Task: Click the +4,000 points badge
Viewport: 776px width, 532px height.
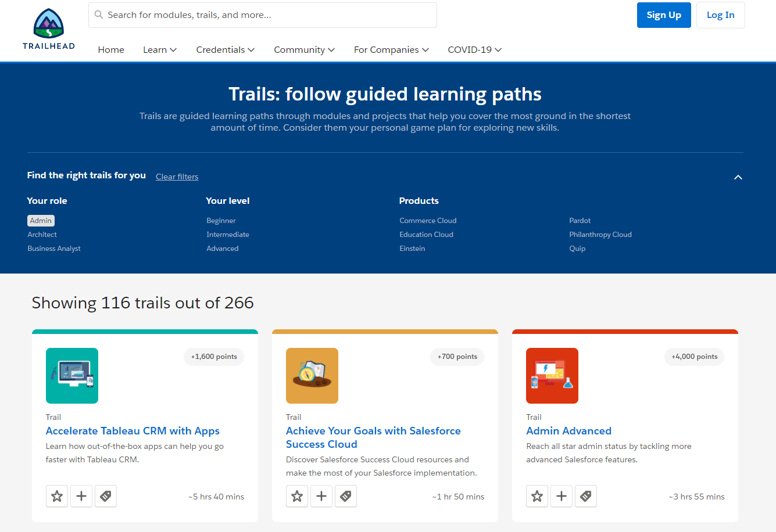Action: [x=695, y=357]
